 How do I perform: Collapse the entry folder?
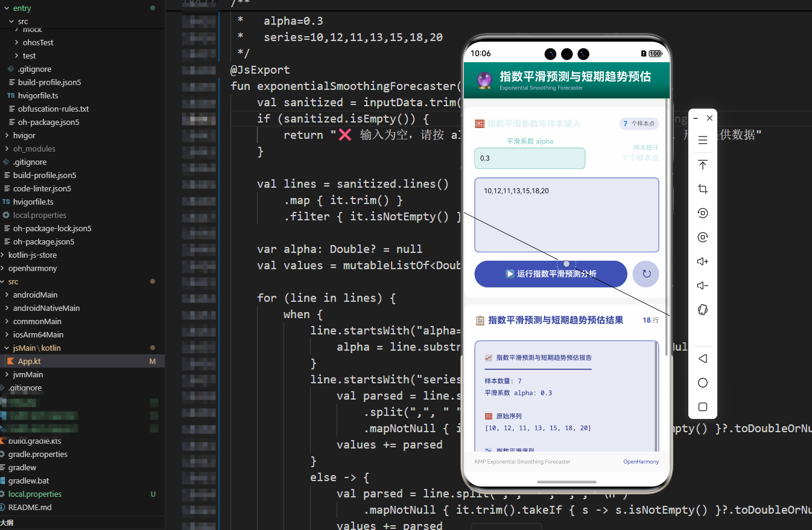pyautogui.click(x=7, y=8)
